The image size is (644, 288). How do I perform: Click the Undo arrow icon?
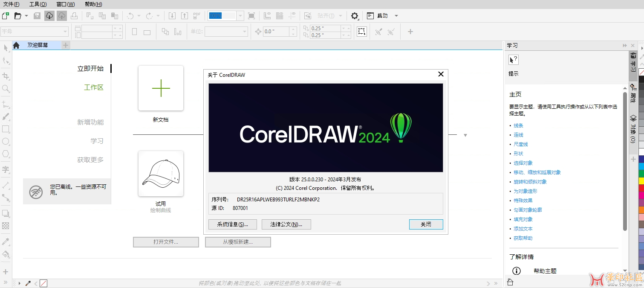130,16
